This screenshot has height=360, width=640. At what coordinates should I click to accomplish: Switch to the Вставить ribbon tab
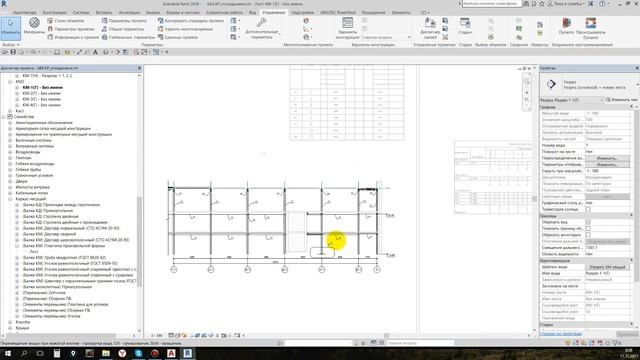point(104,13)
